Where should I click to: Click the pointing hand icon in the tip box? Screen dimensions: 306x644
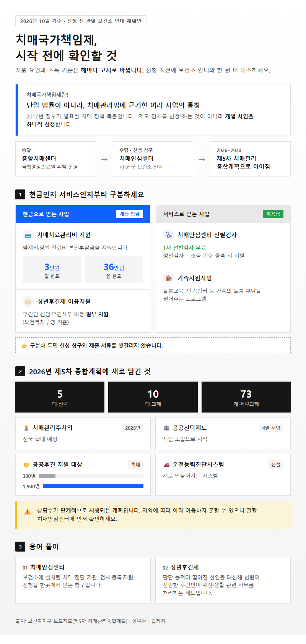pos(24,346)
